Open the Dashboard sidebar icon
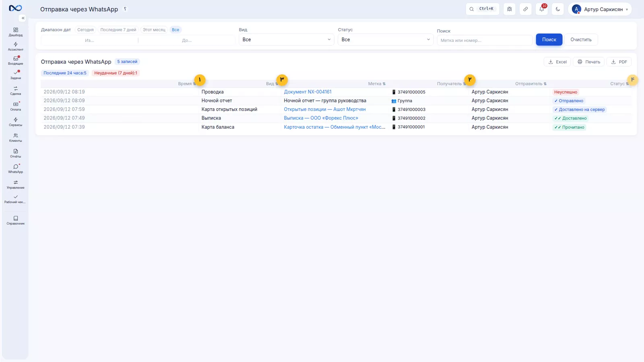 pos(15,32)
